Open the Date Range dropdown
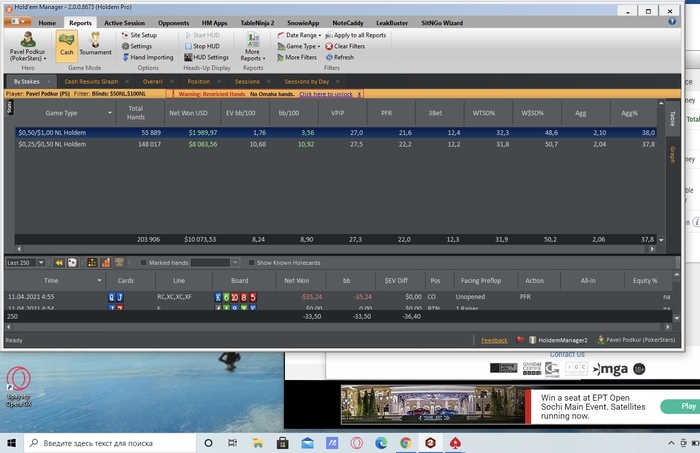 tap(299, 35)
